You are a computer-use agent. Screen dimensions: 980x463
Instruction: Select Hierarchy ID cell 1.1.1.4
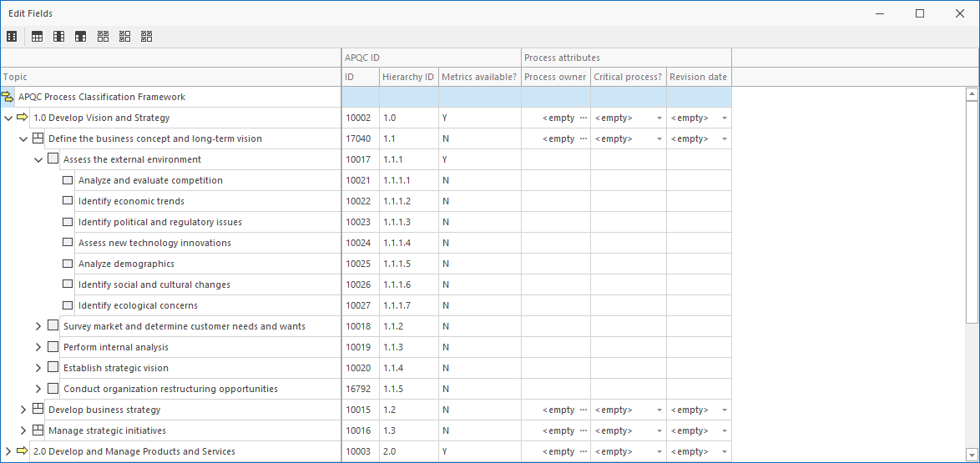(409, 243)
